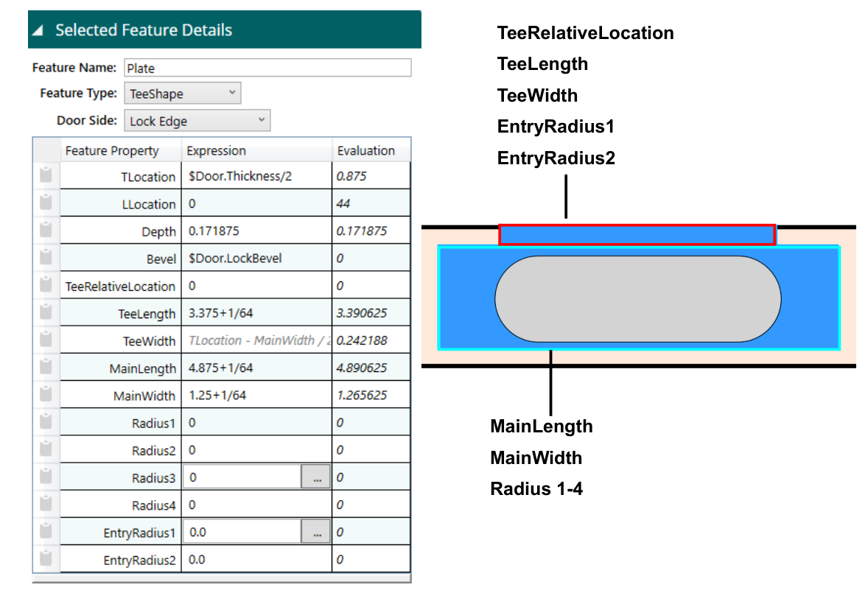
Task: Select the TeeWidth greyed expression cell
Action: [257, 340]
